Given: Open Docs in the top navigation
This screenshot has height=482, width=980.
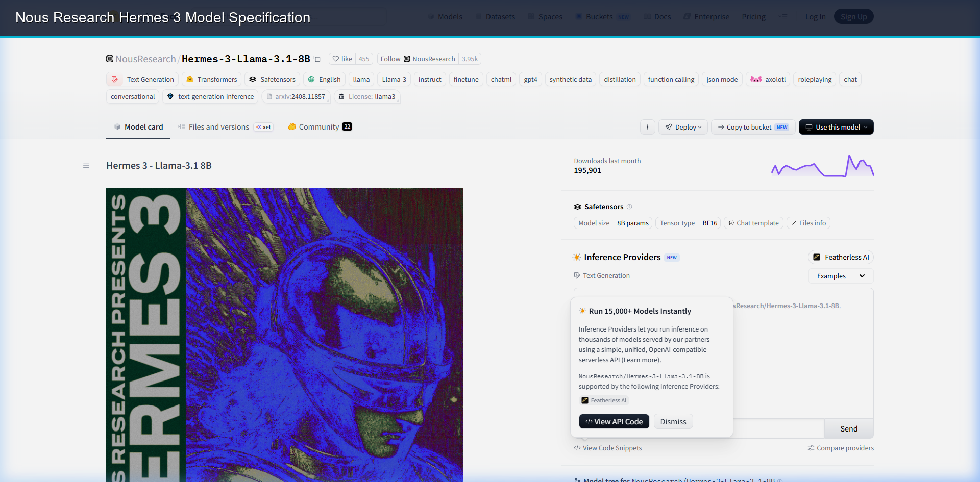Looking at the screenshot, I should tap(657, 17).
